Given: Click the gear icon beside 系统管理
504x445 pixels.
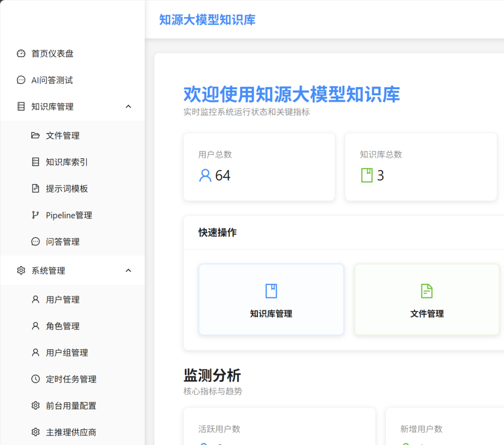Looking at the screenshot, I should [x=21, y=270].
